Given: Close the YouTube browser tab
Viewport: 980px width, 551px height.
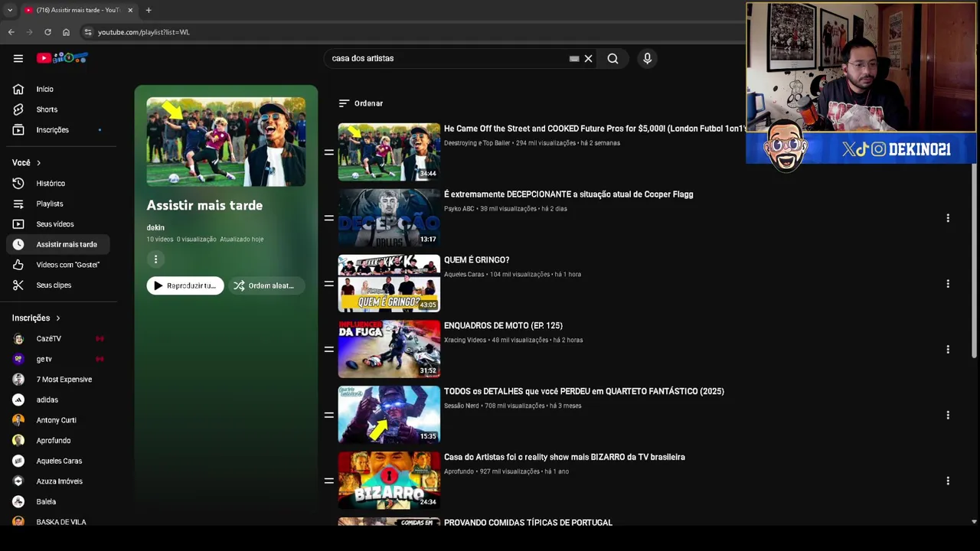Looking at the screenshot, I should (130, 10).
